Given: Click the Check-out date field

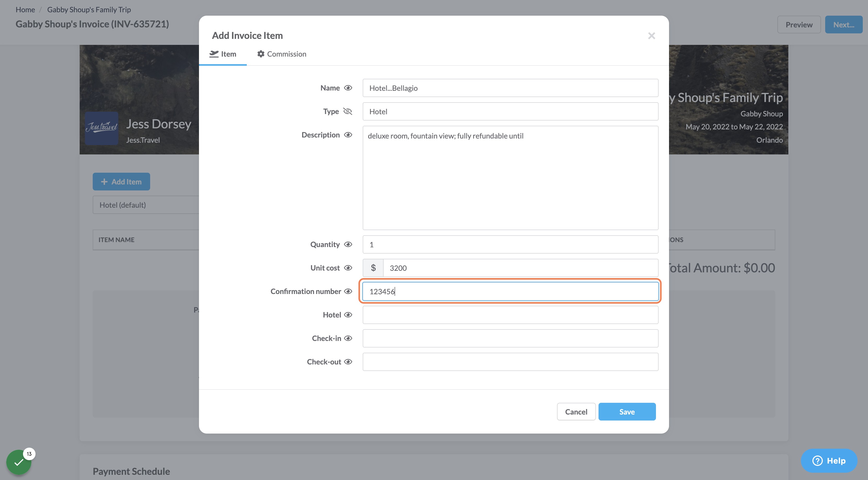Looking at the screenshot, I should [x=510, y=362].
